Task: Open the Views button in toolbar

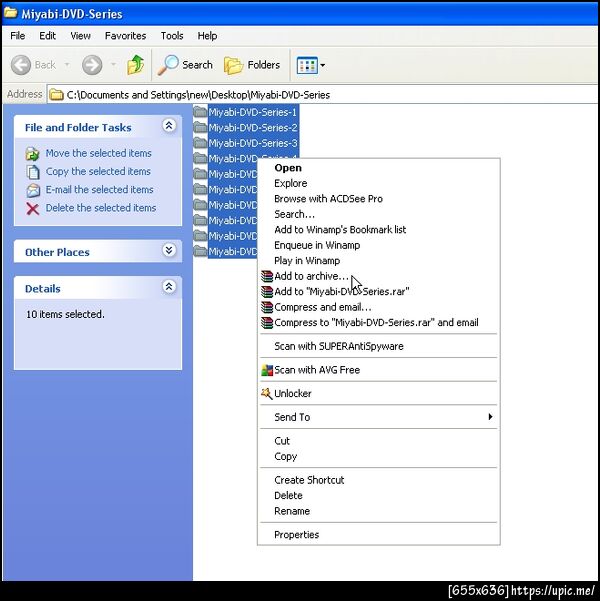Action: pos(307,65)
